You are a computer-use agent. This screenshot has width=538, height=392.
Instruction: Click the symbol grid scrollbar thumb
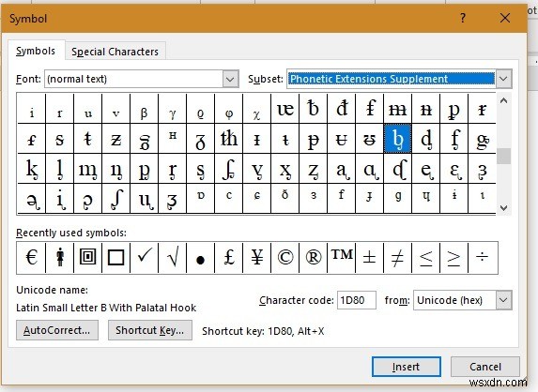coord(503,157)
